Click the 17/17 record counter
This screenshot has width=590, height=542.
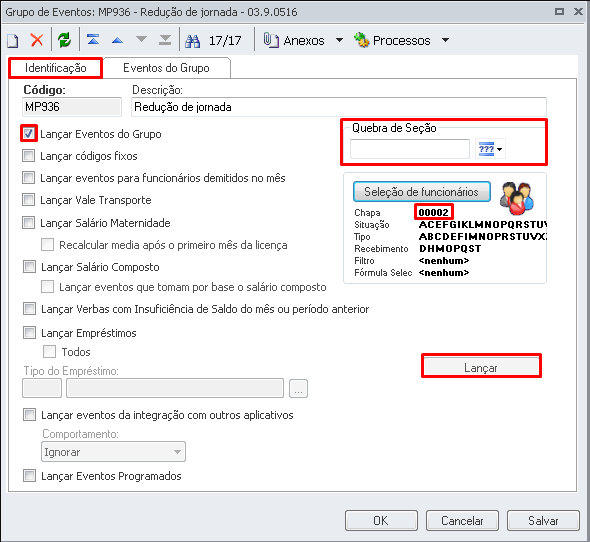point(225,40)
